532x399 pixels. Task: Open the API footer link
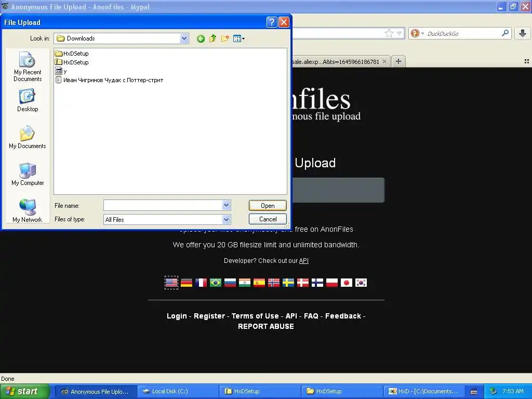tap(291, 316)
